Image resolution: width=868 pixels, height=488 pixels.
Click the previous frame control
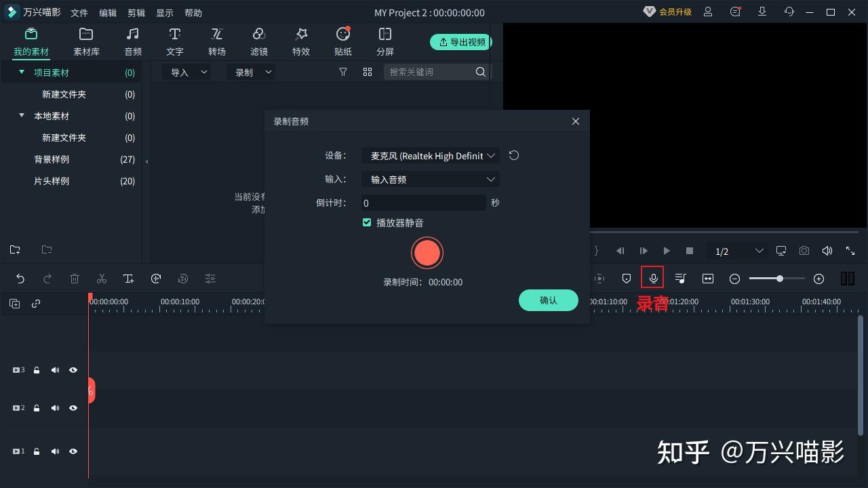pyautogui.click(x=620, y=251)
